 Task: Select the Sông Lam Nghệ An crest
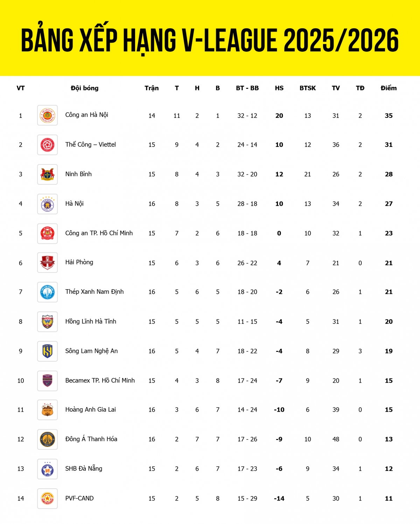click(48, 351)
